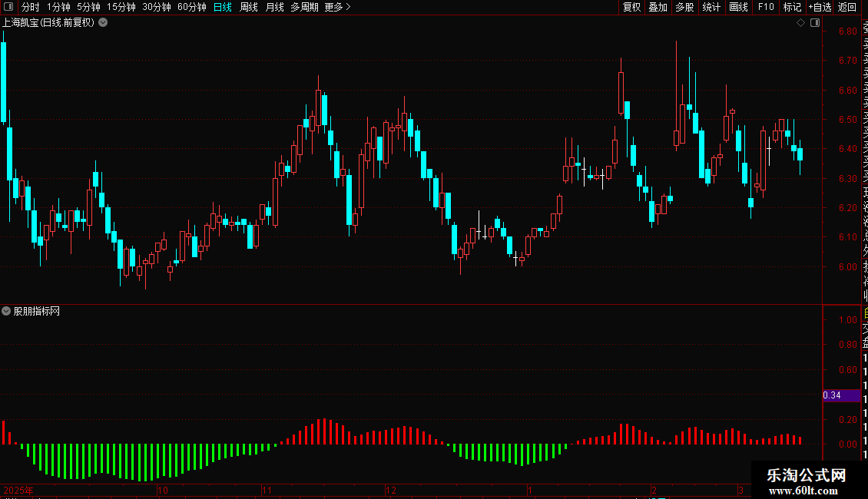Click the 上海凯宝(日线.前复权) chart title

[48, 23]
